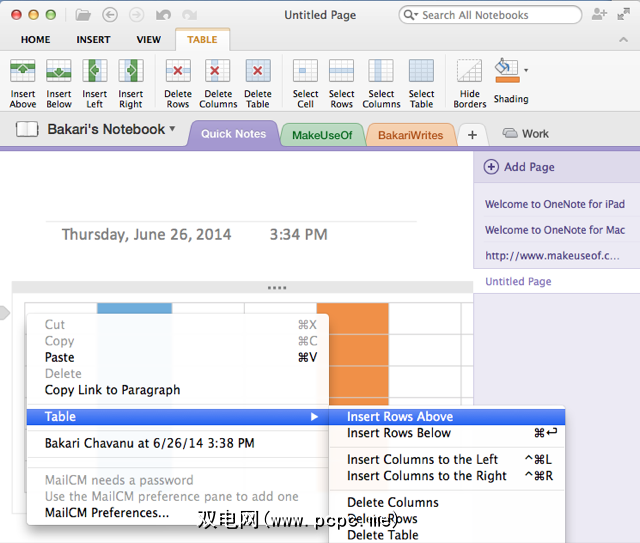This screenshot has height=543, width=640.
Task: Open the Shading color dropdown arrow
Action: 526,71
